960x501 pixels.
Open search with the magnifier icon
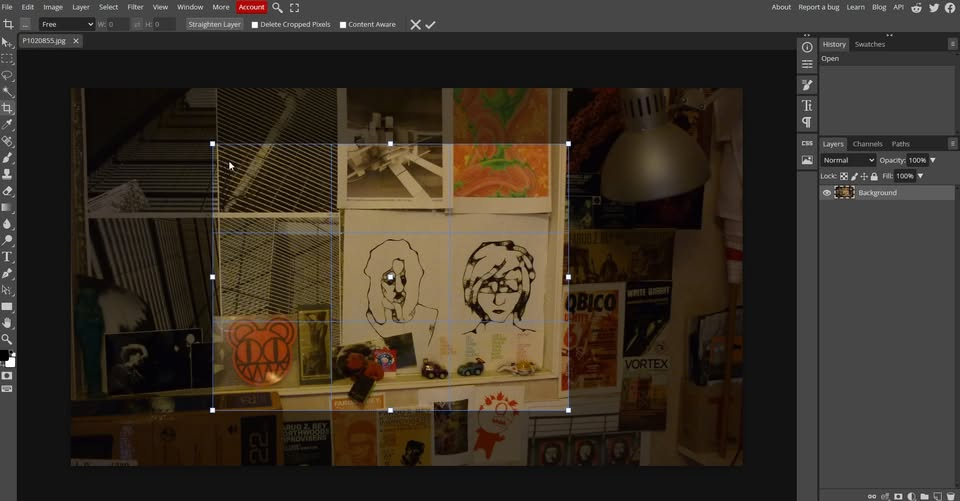[x=277, y=7]
